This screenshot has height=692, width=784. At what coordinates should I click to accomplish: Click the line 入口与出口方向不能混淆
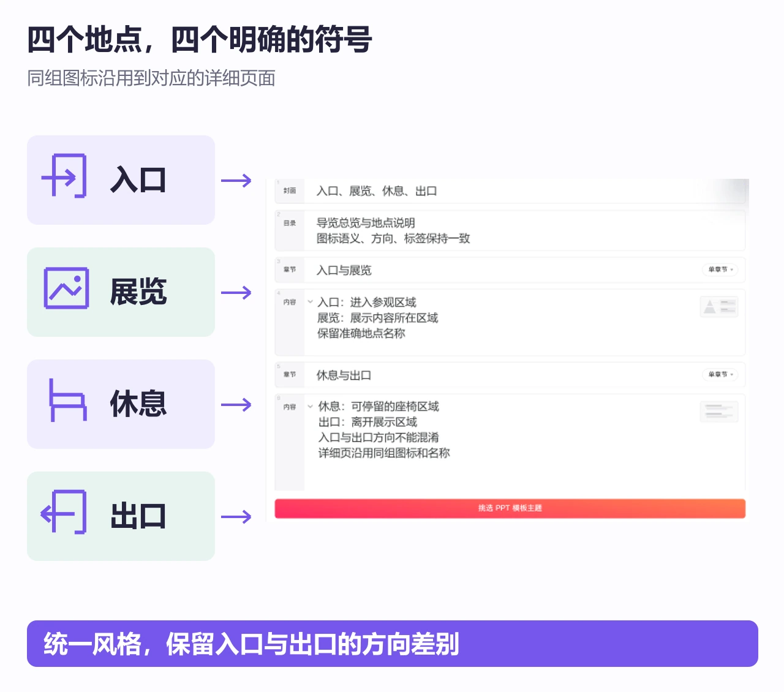[x=378, y=437]
